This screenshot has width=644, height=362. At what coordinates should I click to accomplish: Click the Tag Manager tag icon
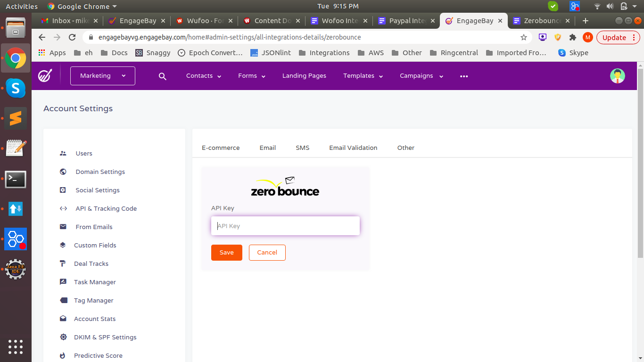pos(63,300)
